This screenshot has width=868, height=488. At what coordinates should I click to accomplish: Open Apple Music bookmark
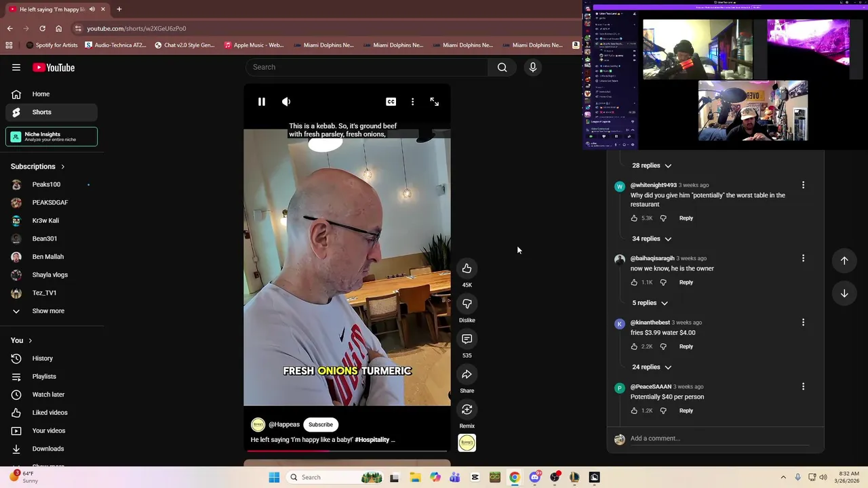click(x=254, y=45)
